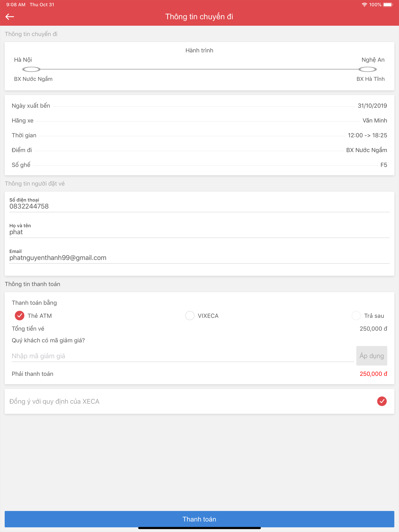Screen dimensions: 399x532
Task: Toggle agreement with XECA terms checkbox
Action: tap(382, 401)
